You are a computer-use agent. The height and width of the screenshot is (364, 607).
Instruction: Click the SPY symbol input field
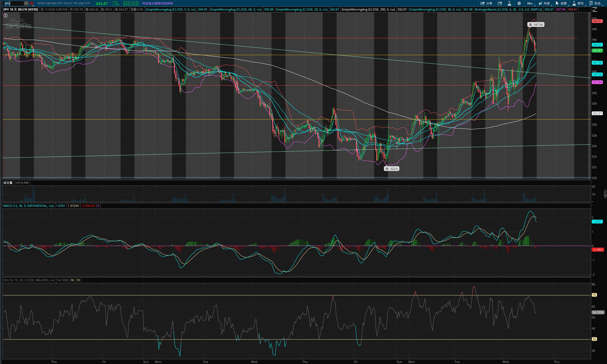point(14,3)
